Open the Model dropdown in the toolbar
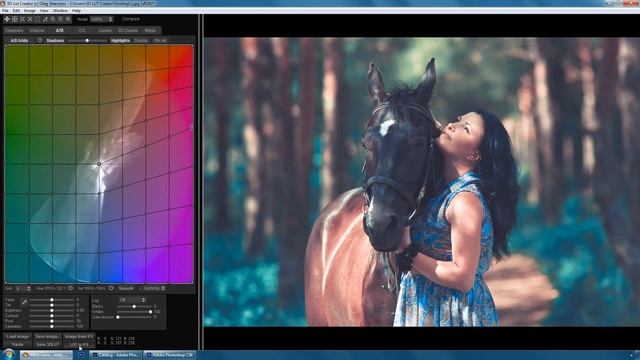The height and width of the screenshot is (360, 640). [x=101, y=19]
